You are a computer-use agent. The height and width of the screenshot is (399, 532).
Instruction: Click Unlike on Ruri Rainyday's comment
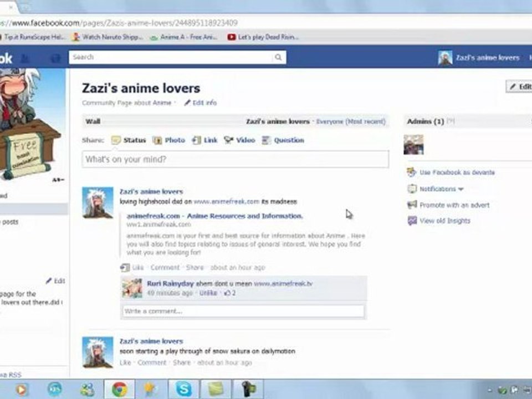[208, 293]
